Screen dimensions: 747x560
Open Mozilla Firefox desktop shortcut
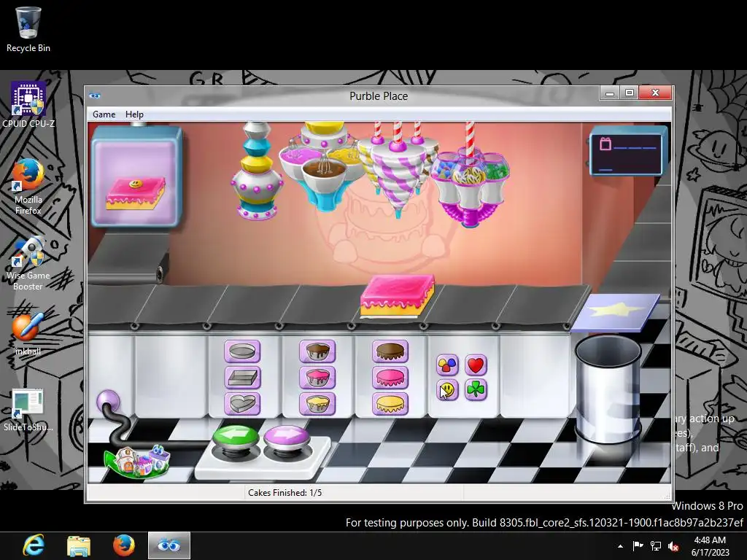tap(28, 186)
